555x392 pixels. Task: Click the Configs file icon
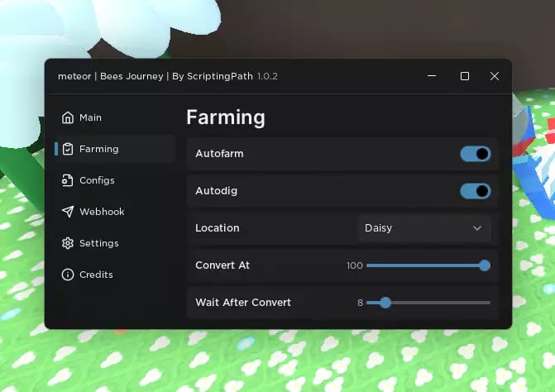point(68,180)
